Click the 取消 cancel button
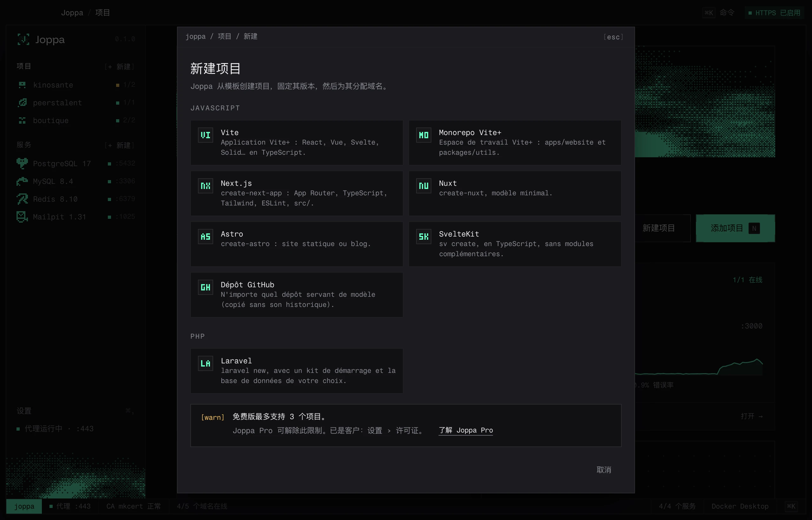812x520 pixels. click(x=604, y=470)
